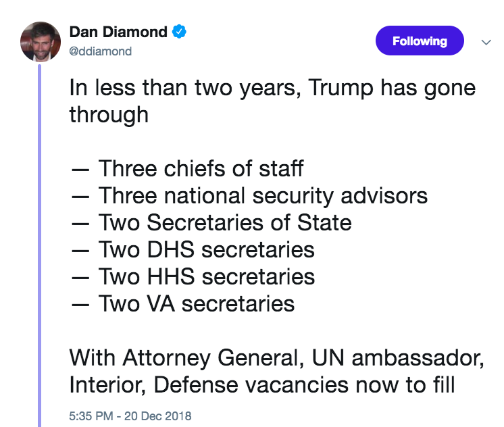Toggle the Following button
Screen dimensions: 504x427
coord(420,41)
